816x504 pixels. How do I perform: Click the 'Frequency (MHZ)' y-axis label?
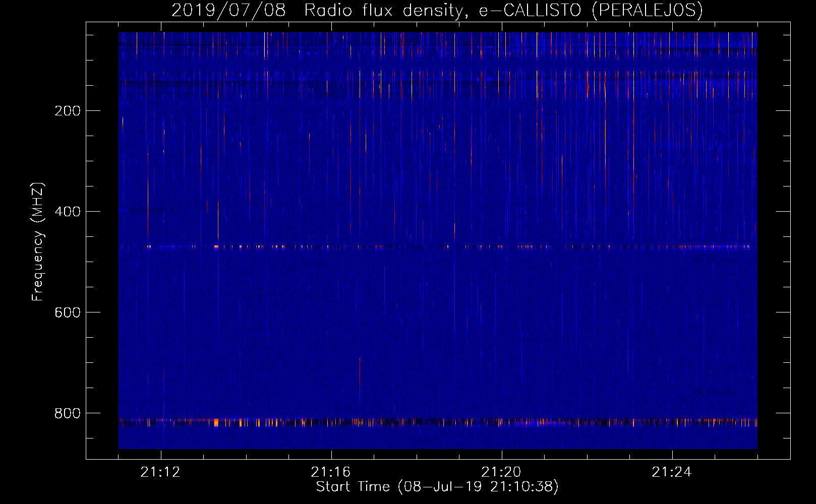38,242
